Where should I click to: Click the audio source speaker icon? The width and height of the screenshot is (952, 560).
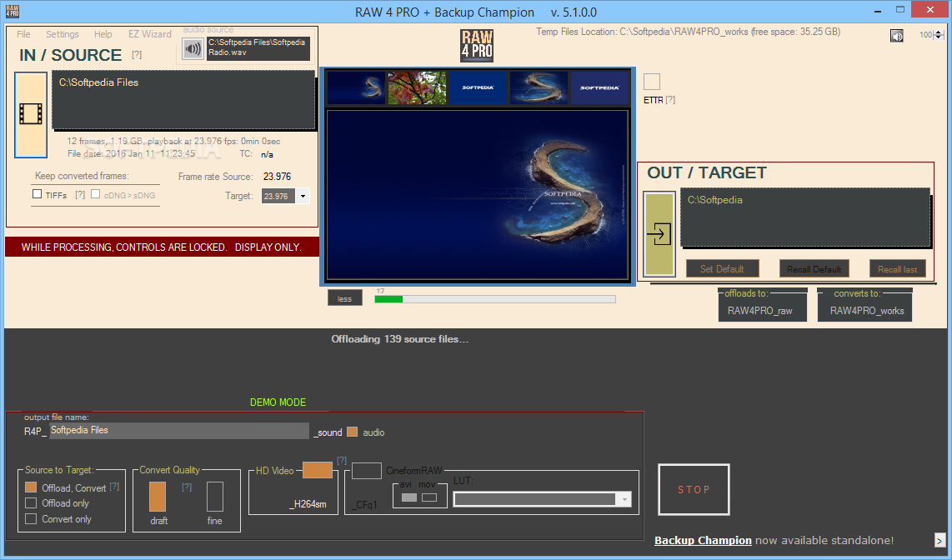193,48
